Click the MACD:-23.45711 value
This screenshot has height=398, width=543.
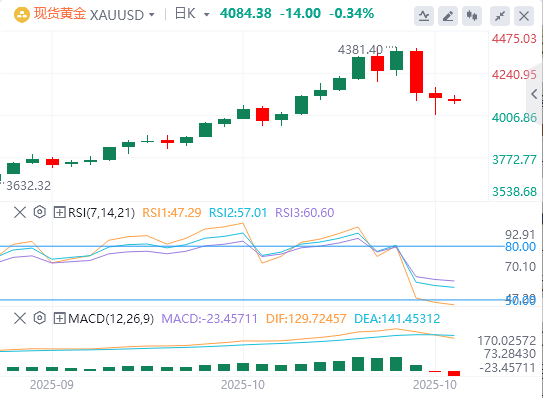[210, 318]
